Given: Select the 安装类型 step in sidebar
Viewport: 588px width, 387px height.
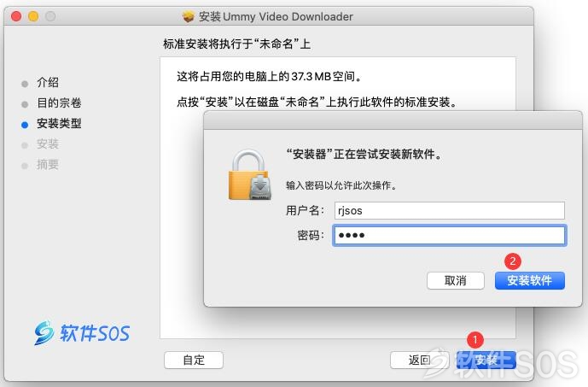Looking at the screenshot, I should (59, 124).
